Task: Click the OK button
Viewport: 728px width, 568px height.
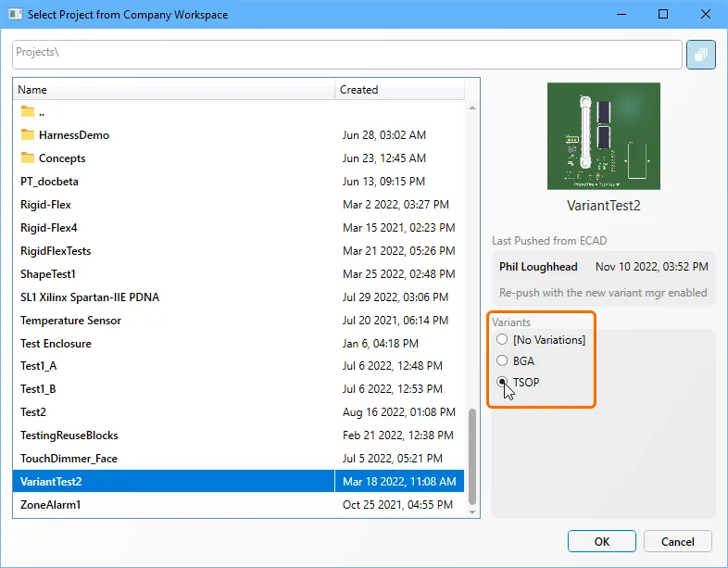Action: pyautogui.click(x=602, y=541)
